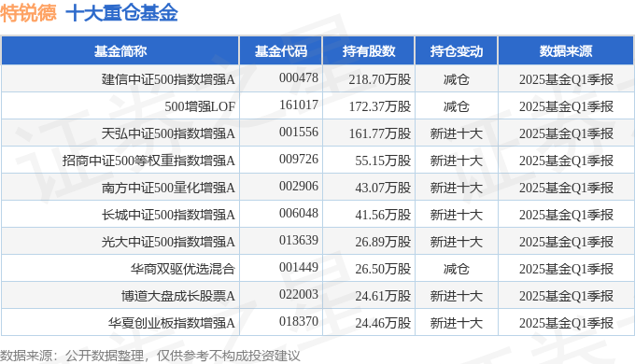Open fund 建信中证500指数增强A
The width and height of the screenshot is (635, 364).
pyautogui.click(x=168, y=79)
